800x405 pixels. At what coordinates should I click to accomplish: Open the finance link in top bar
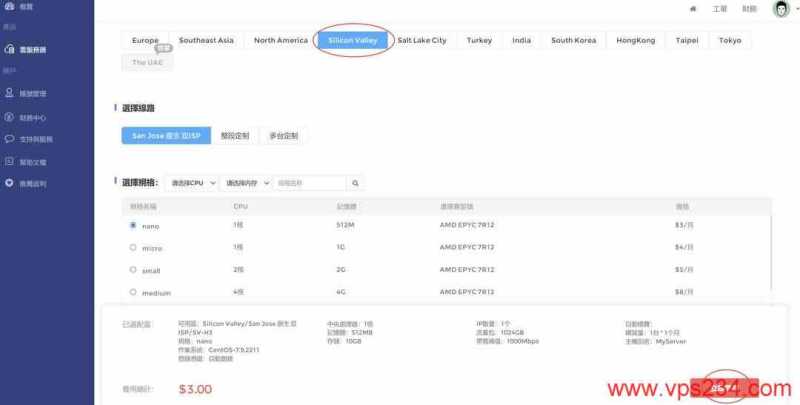[749, 9]
